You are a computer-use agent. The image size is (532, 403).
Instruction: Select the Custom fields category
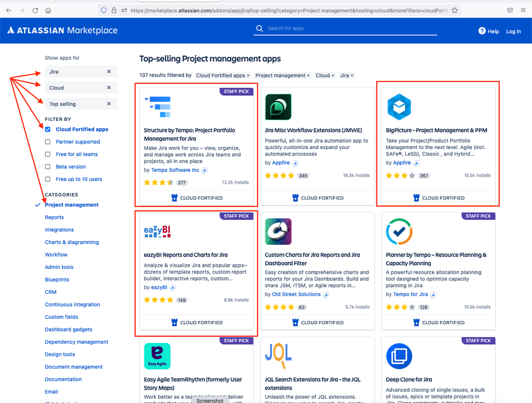tap(61, 317)
